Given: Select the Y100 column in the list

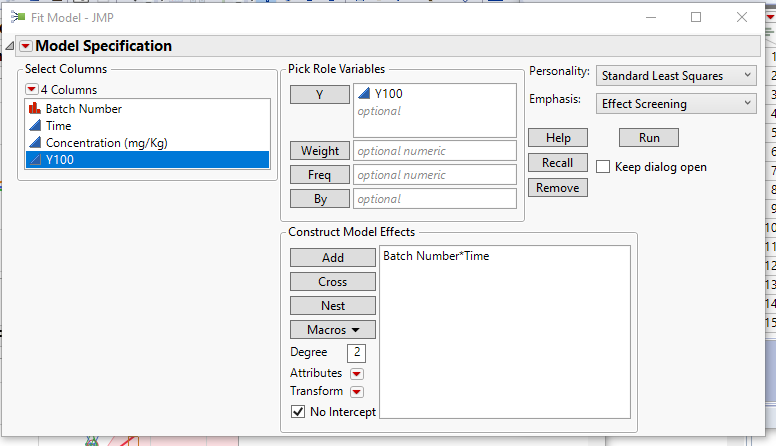Looking at the screenshot, I should (x=147, y=159).
